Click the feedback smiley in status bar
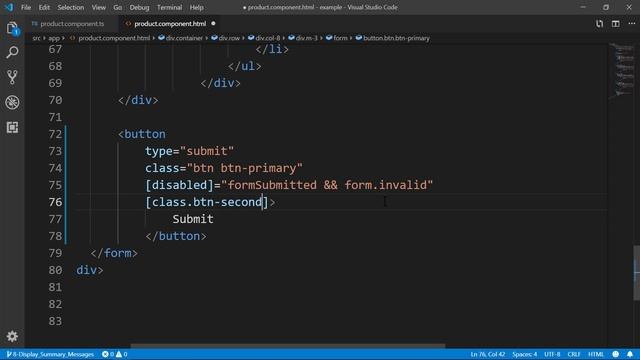Image resolution: width=640 pixels, height=360 pixels. point(616,354)
